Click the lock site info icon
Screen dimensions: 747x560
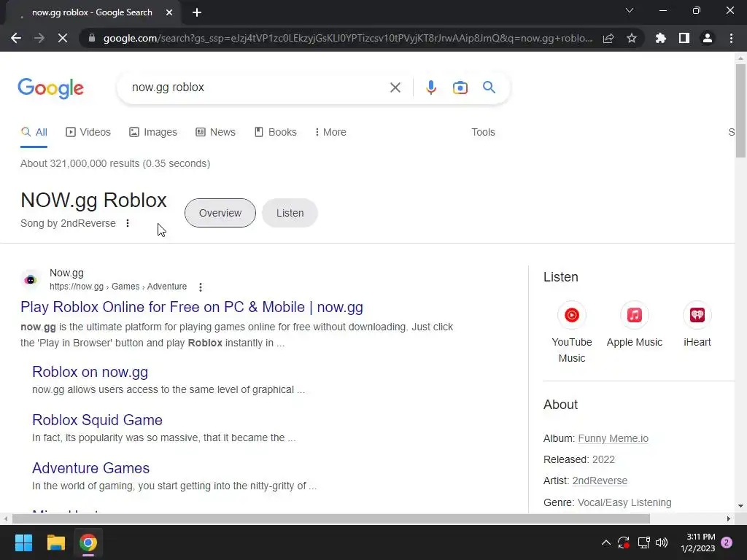tap(92, 38)
